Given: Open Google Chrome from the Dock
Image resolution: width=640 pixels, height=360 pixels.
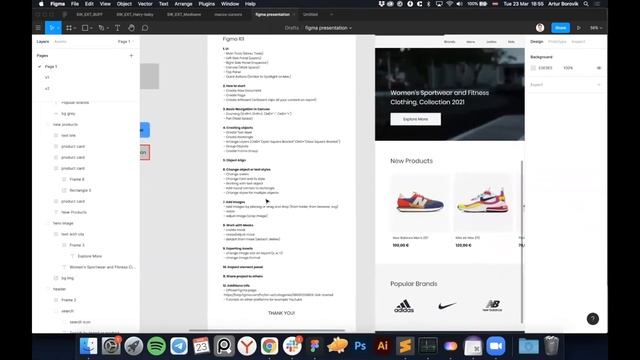Looking at the screenshot, I should (269, 346).
